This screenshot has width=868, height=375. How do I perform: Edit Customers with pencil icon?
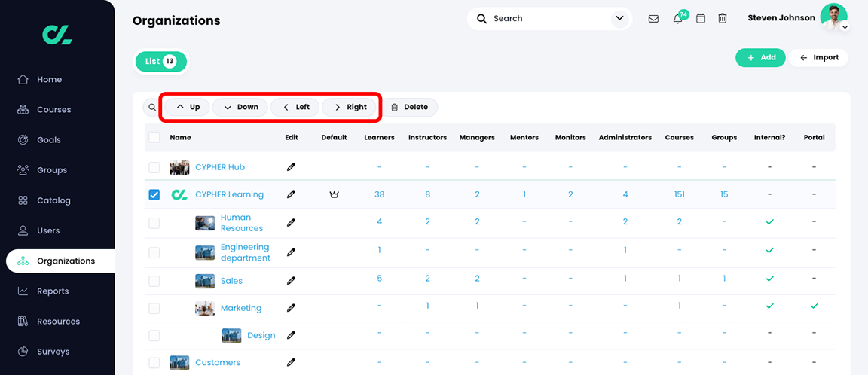click(291, 362)
